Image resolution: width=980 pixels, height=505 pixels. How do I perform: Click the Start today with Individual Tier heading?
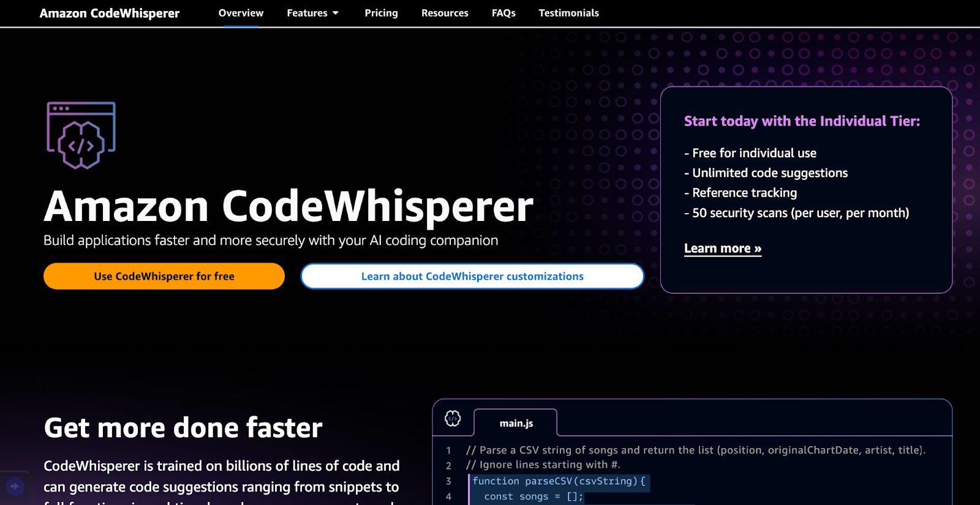802,121
